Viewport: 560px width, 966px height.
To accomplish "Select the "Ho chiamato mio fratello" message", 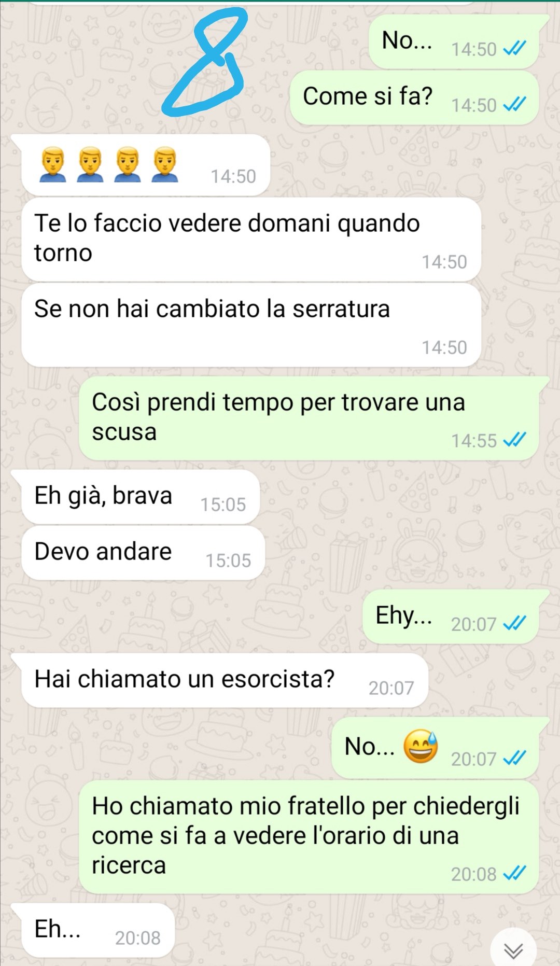I will [309, 837].
